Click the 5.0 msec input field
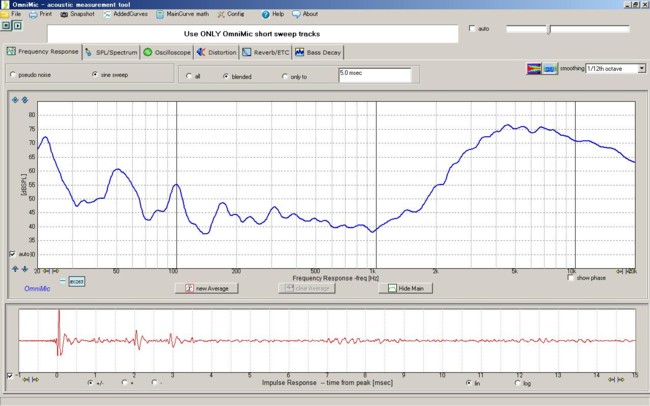The width and height of the screenshot is (650, 406). coord(375,75)
